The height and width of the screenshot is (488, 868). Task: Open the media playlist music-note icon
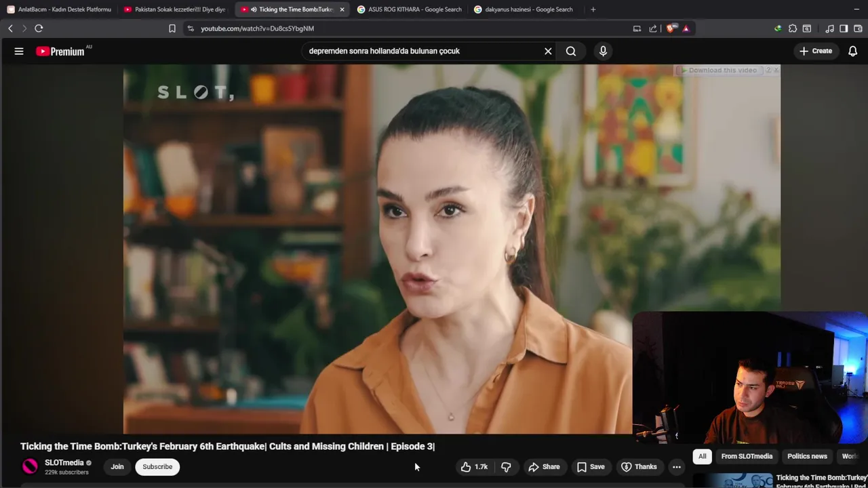(829, 28)
